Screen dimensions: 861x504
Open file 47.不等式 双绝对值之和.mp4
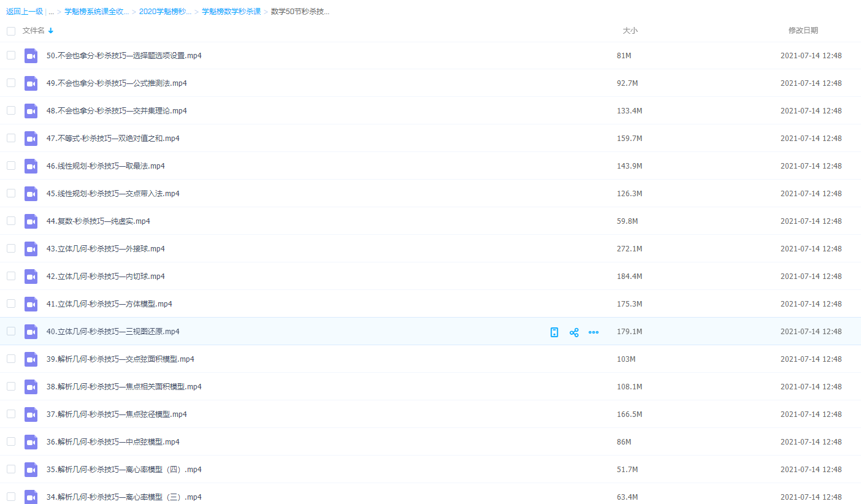coord(113,139)
